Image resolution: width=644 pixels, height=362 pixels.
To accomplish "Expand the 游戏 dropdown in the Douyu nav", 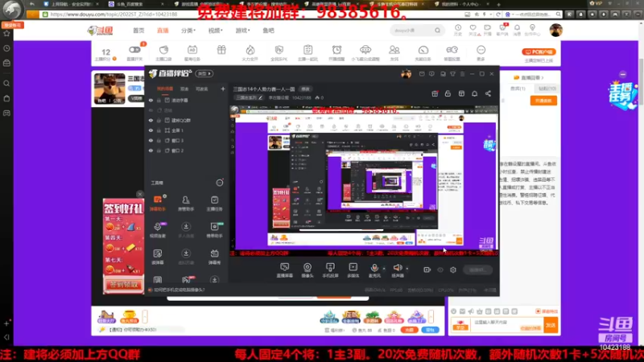I will pyautogui.click(x=242, y=31).
